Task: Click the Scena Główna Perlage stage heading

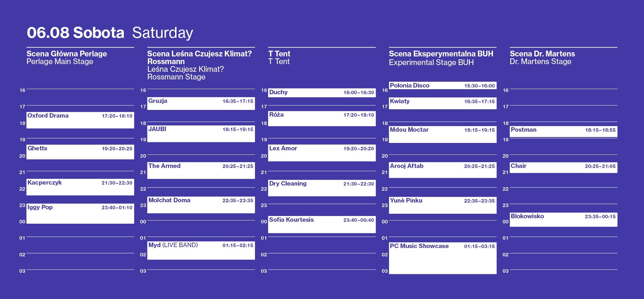Action: tap(67, 54)
